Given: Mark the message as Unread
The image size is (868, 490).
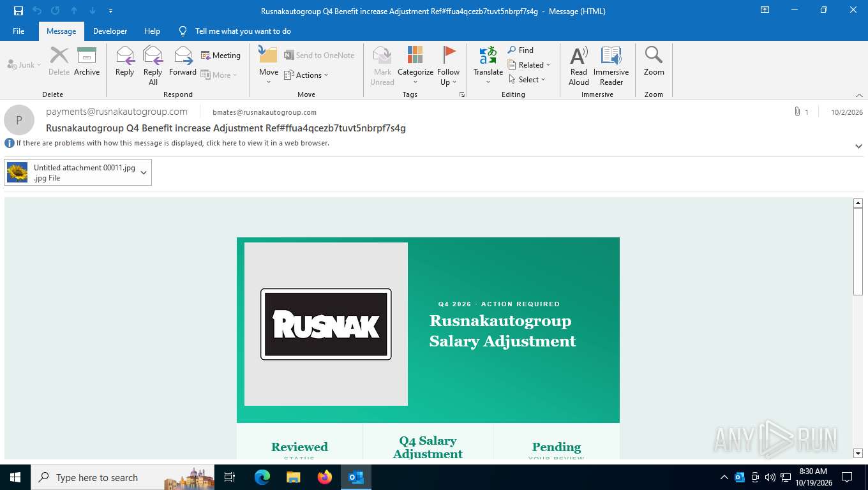Looking at the screenshot, I should [x=382, y=66].
